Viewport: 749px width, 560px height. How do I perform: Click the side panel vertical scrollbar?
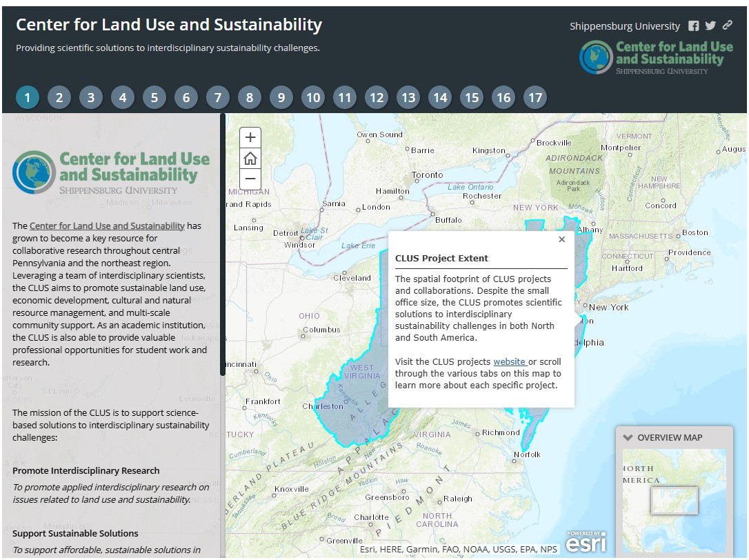223,245
